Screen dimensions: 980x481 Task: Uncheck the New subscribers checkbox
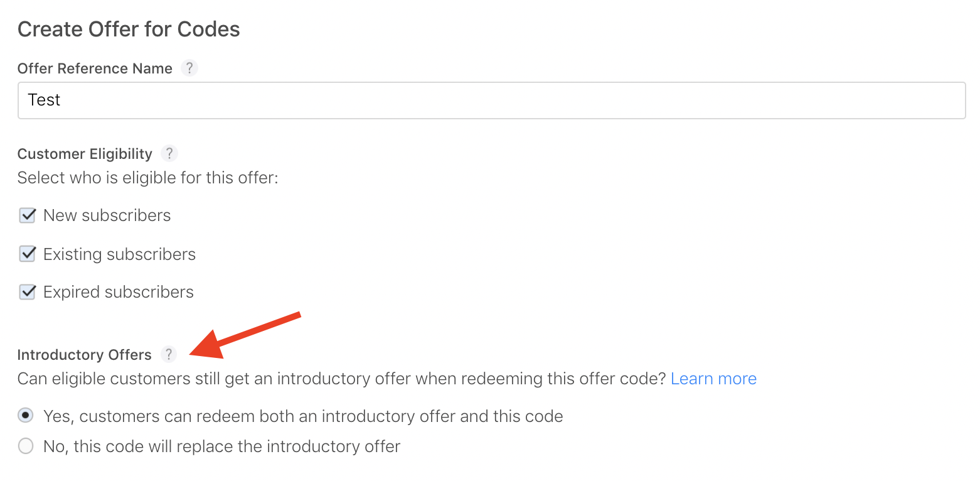pyautogui.click(x=27, y=215)
